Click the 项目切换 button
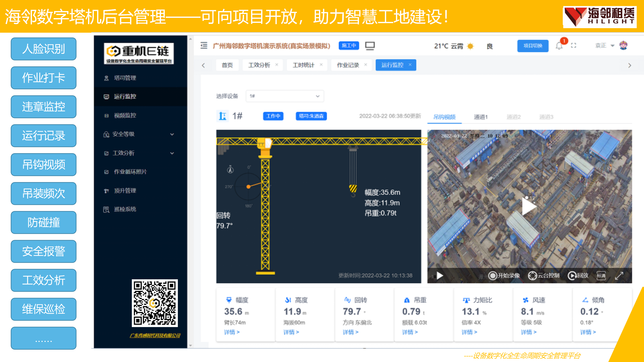Image resolution: width=644 pixels, height=362 pixels. tap(533, 46)
